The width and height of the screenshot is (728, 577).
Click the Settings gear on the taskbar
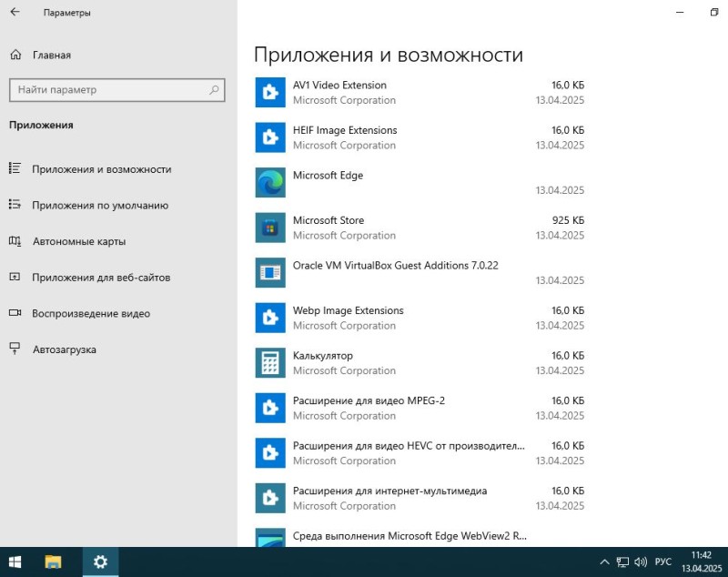100,562
